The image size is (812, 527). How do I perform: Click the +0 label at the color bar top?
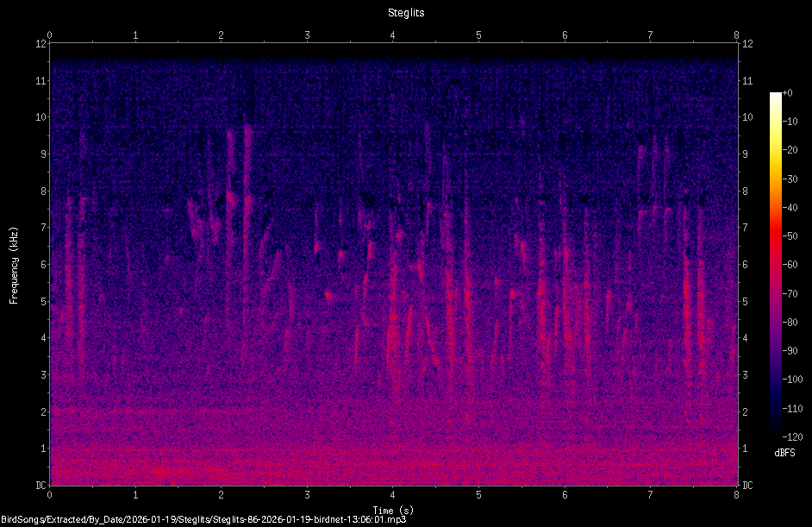pyautogui.click(x=787, y=93)
